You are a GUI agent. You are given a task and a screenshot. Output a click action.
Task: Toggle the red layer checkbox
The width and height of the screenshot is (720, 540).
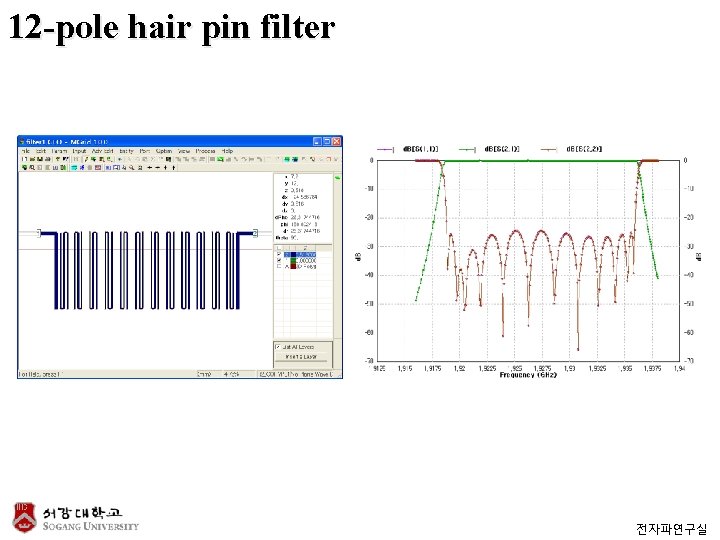click(x=279, y=266)
